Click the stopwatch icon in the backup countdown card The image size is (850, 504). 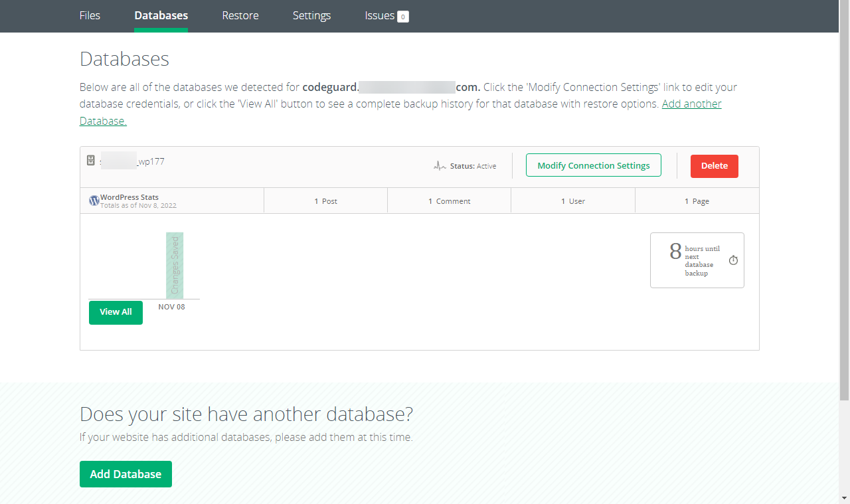pos(733,260)
